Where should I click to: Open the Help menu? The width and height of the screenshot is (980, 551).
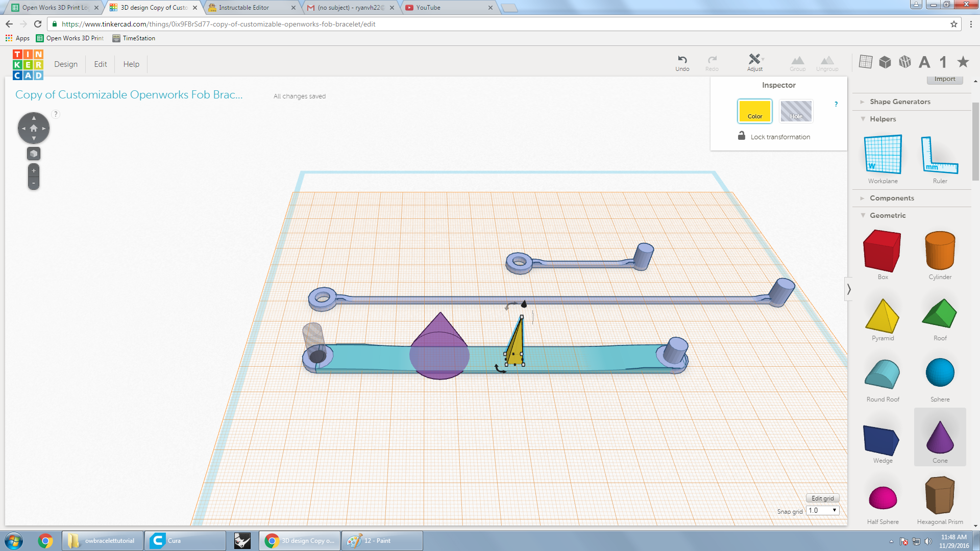[131, 64]
